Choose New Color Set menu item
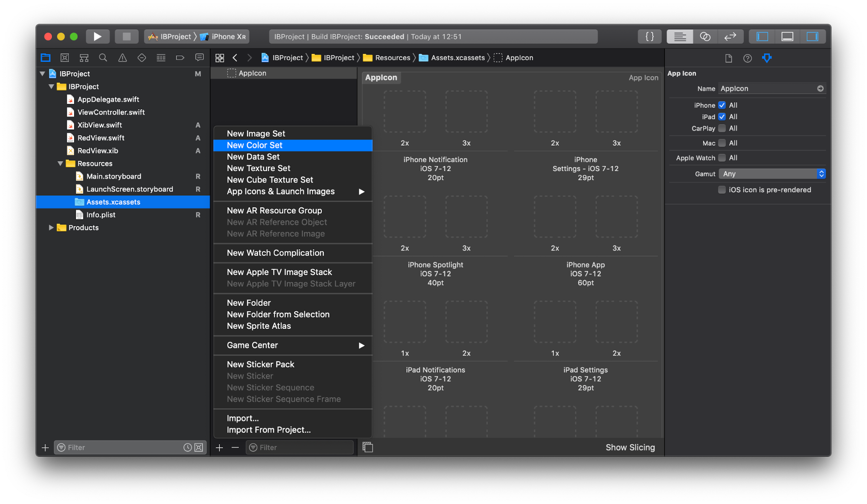Screen dimensions: 867x504 tap(255, 145)
